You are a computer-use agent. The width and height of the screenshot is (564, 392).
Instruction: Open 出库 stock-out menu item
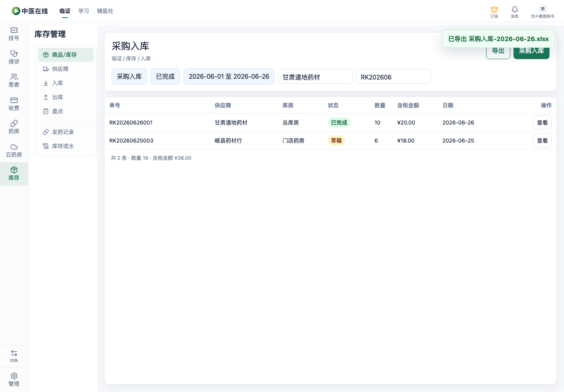[x=66, y=97]
